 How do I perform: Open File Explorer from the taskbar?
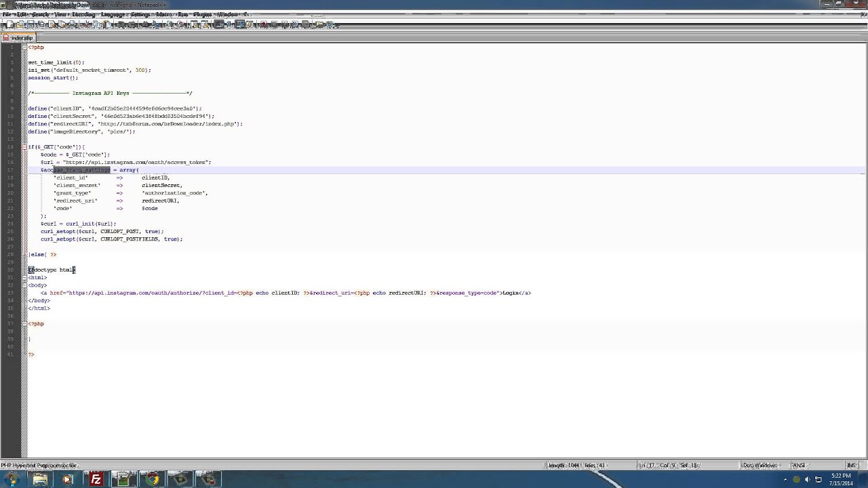(x=40, y=480)
